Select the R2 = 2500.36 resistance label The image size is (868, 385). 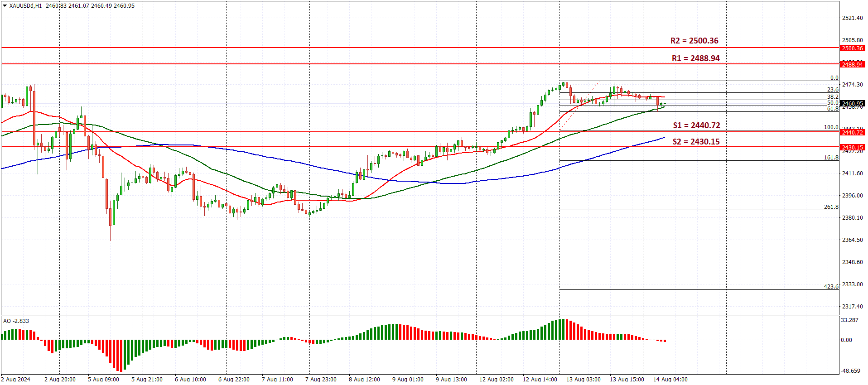694,41
